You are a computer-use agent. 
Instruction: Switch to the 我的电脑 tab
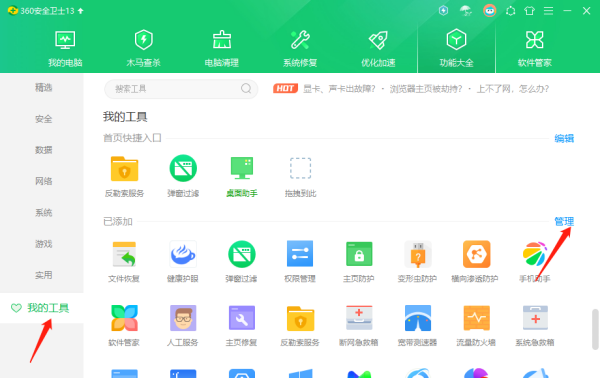click(x=65, y=49)
